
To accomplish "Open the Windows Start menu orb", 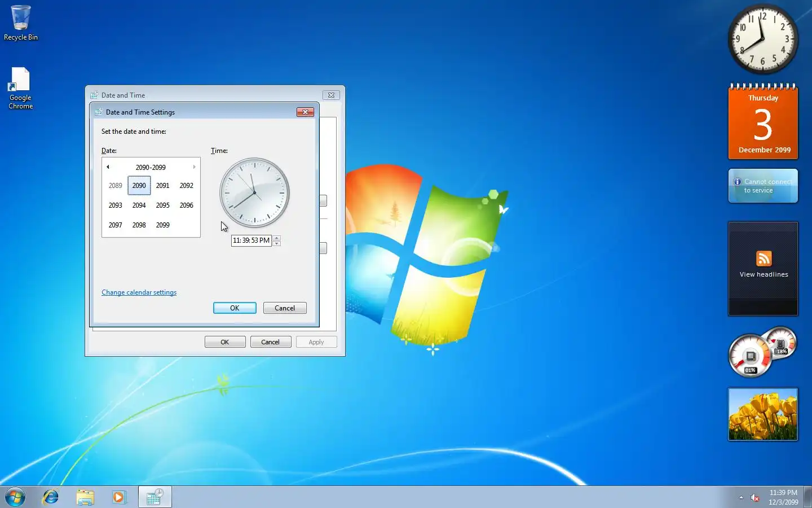I will click(15, 497).
